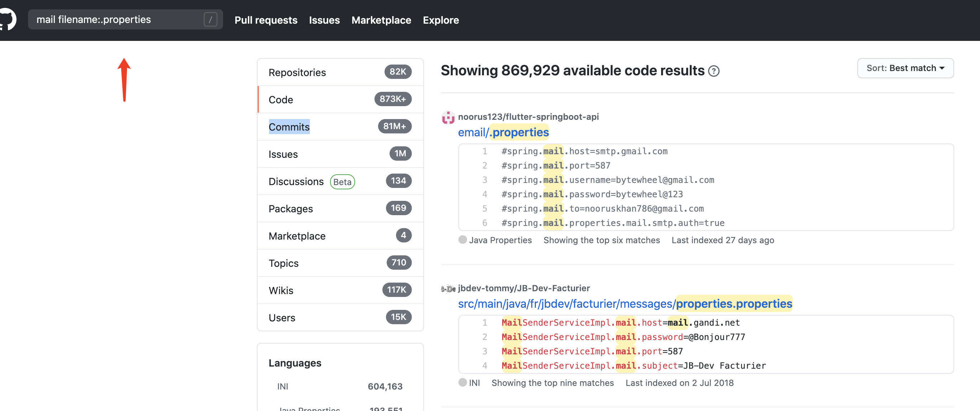Go to Marketplace in top navigation
This screenshot has width=980, height=411.
pos(381,20)
